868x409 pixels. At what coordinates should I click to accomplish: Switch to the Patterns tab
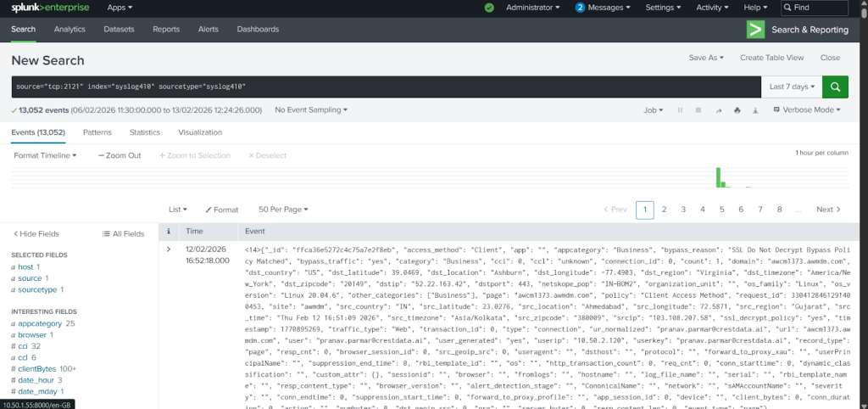coord(97,132)
